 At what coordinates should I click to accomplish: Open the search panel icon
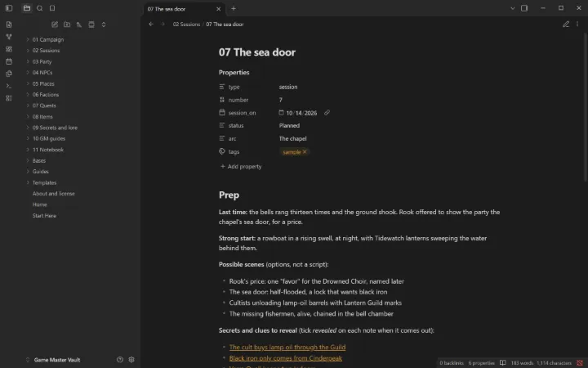pos(40,8)
